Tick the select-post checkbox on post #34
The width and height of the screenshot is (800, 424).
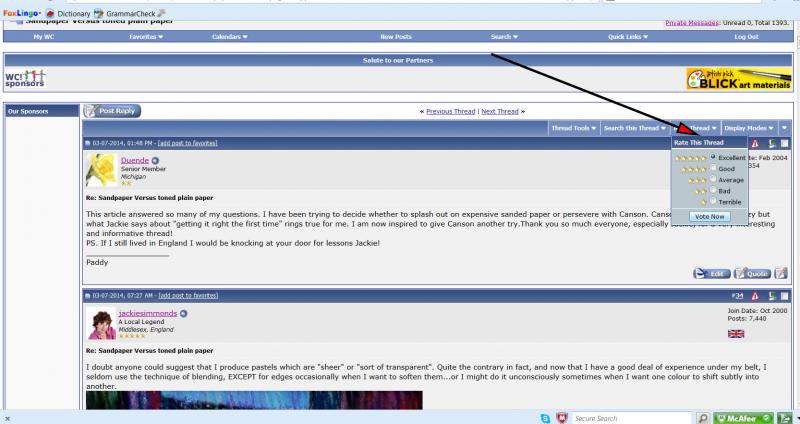pos(785,296)
